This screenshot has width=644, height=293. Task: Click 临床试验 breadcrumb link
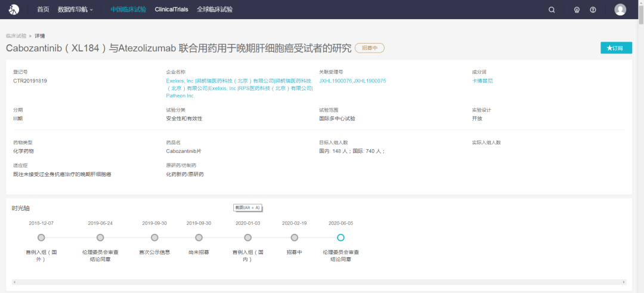click(16, 36)
